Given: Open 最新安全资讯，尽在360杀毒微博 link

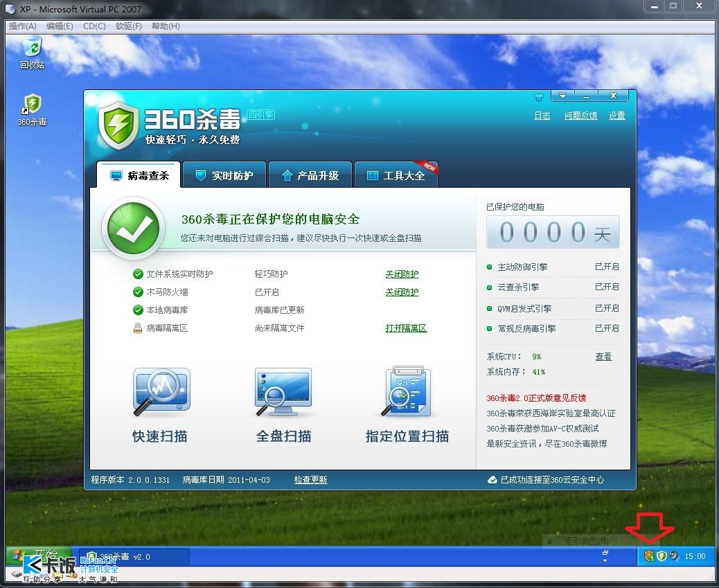Looking at the screenshot, I should 547,443.
